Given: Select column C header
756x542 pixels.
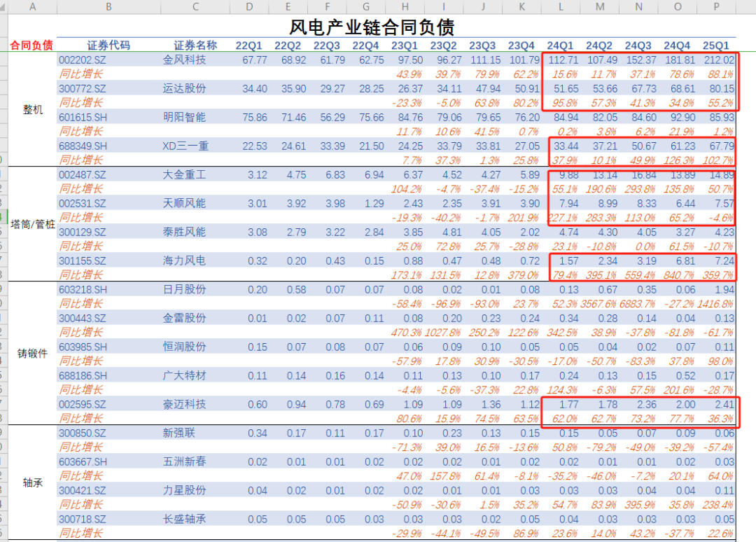Looking at the screenshot, I should pos(195,7).
